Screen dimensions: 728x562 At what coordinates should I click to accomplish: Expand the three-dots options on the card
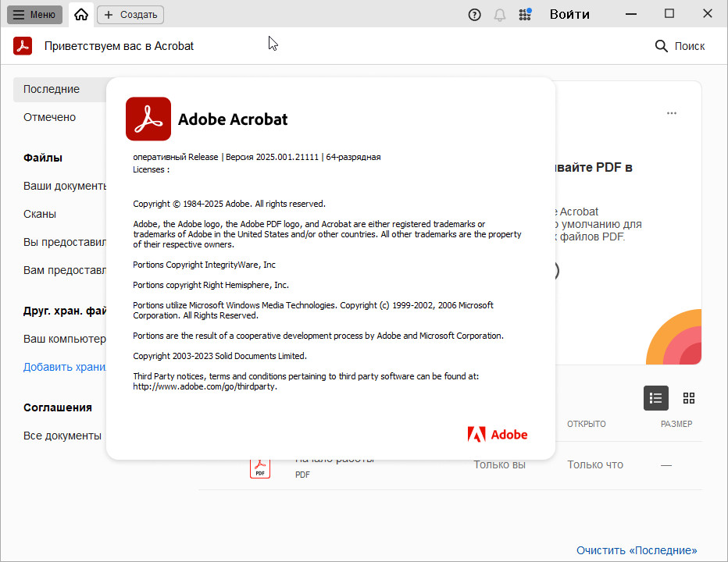pyautogui.click(x=672, y=113)
